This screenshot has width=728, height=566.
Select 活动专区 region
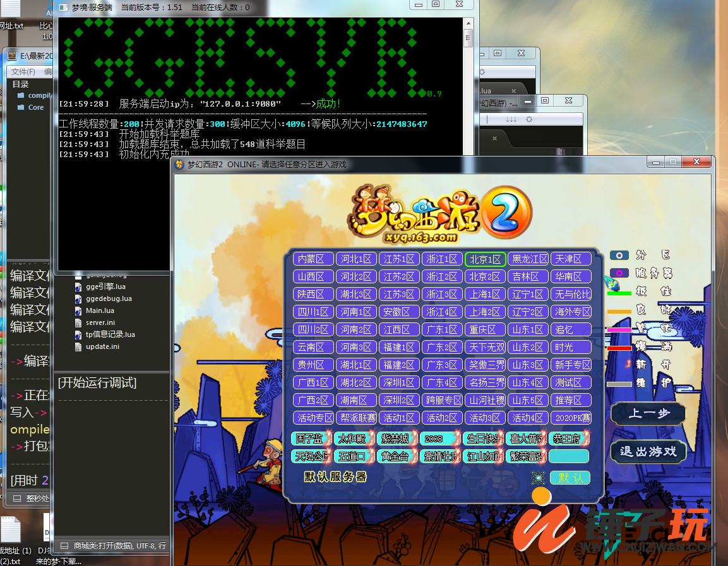pos(313,418)
